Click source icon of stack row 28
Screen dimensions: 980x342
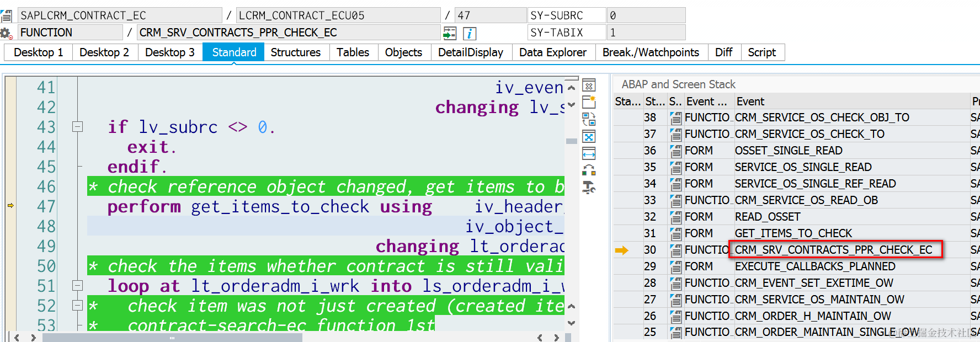675,283
